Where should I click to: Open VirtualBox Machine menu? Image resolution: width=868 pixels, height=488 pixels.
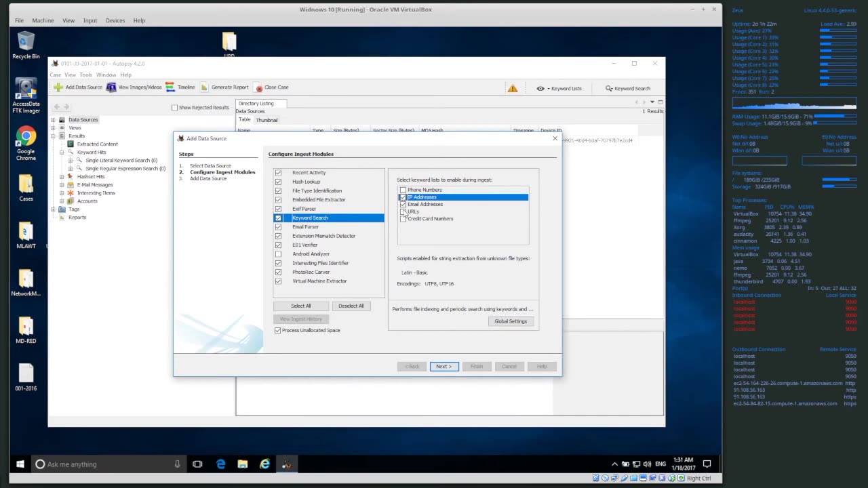43,20
